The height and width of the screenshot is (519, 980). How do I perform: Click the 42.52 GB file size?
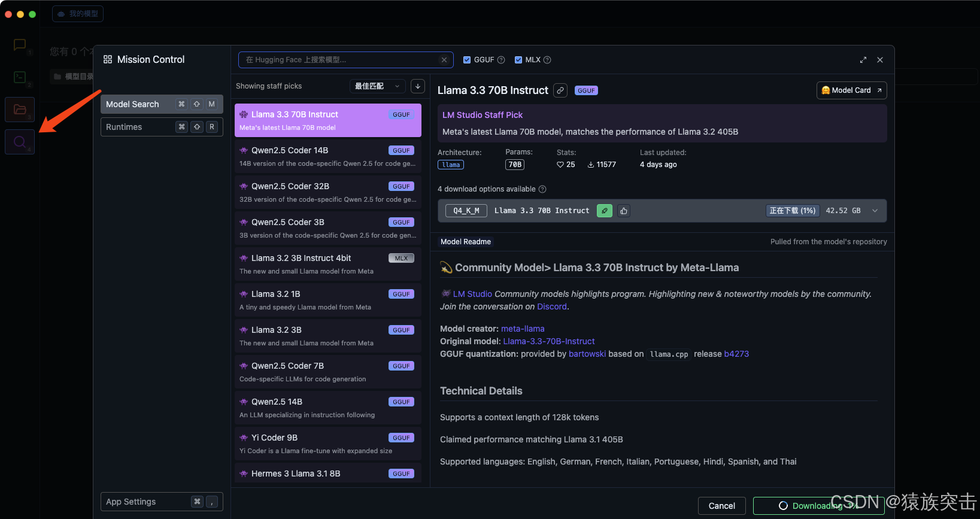(x=843, y=211)
